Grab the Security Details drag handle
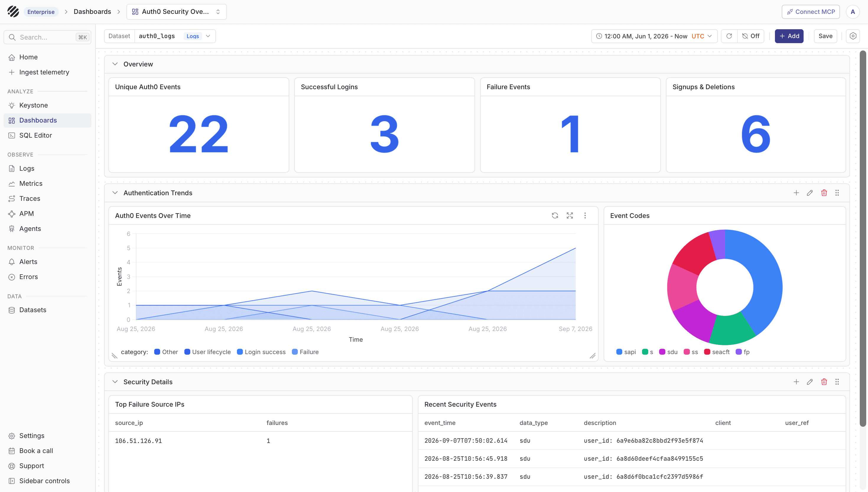 [837, 382]
